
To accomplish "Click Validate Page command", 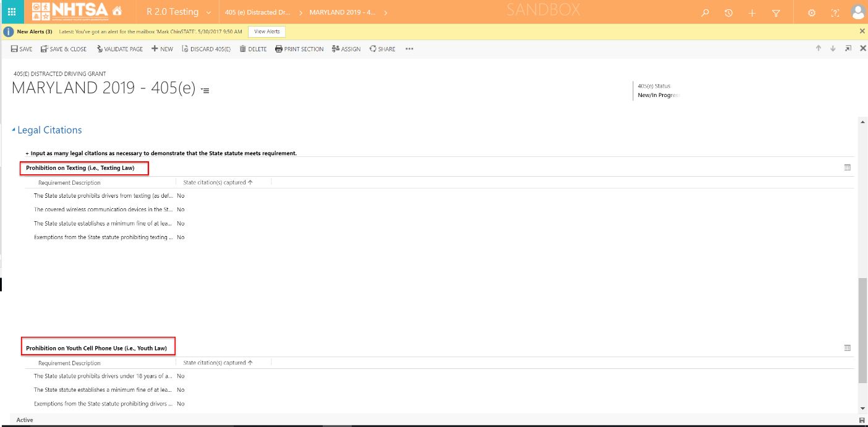I will tap(119, 49).
